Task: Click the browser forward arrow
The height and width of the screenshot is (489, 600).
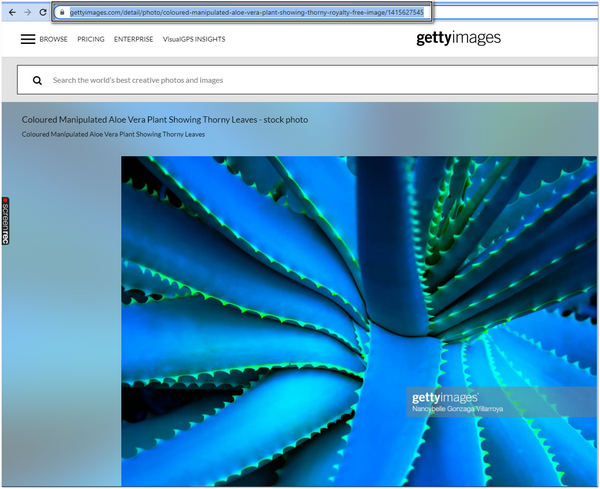Action: pos(28,12)
